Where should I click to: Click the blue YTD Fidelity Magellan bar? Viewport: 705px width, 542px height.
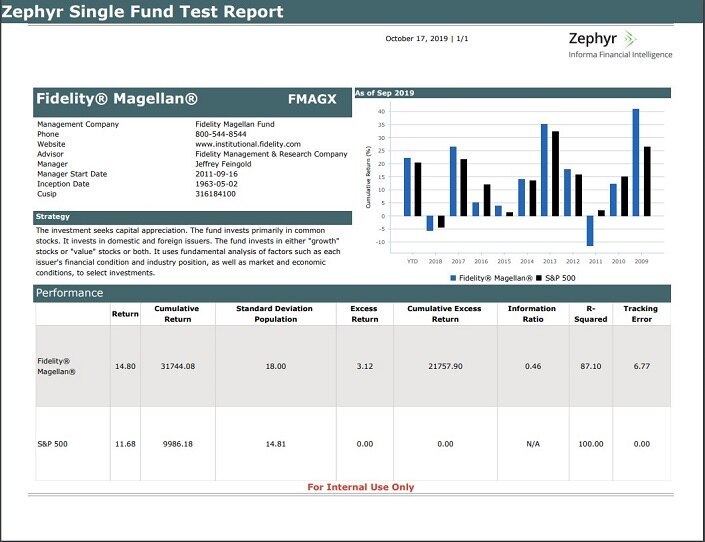point(407,187)
